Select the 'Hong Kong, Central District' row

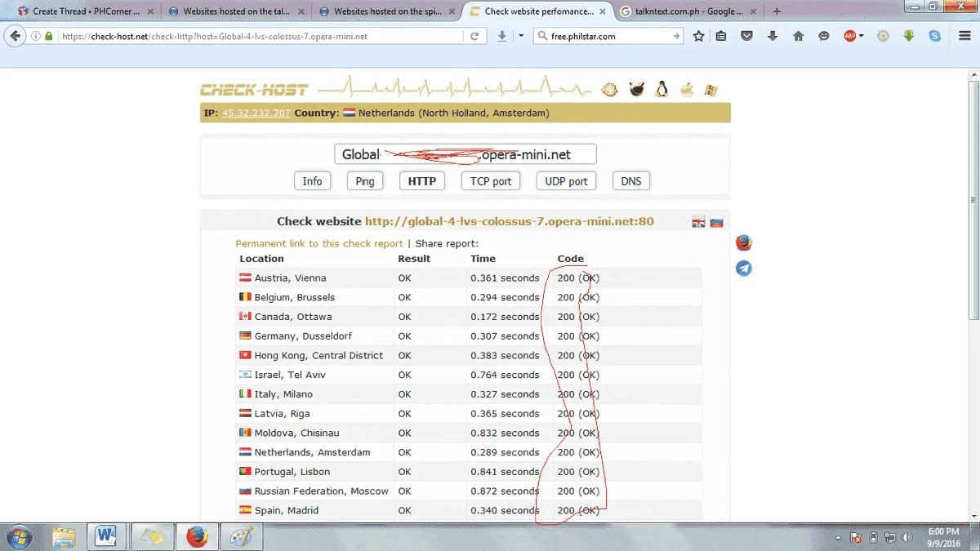[x=468, y=355]
